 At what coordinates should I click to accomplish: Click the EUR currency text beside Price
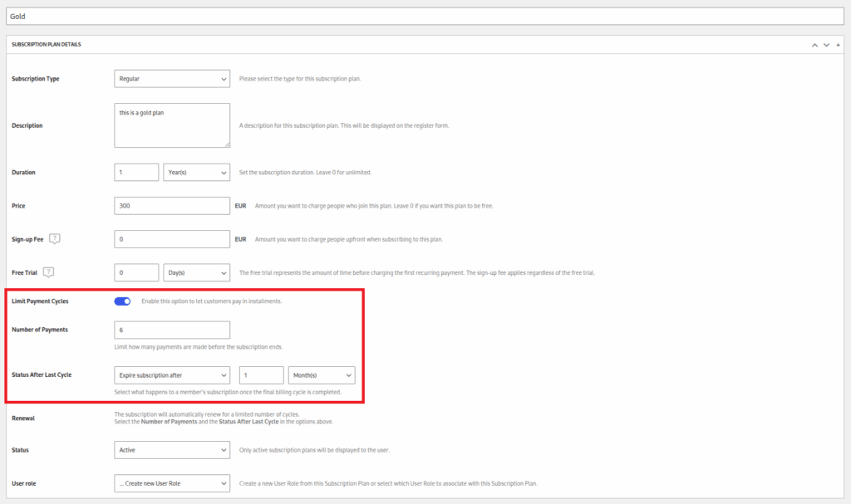click(x=240, y=206)
